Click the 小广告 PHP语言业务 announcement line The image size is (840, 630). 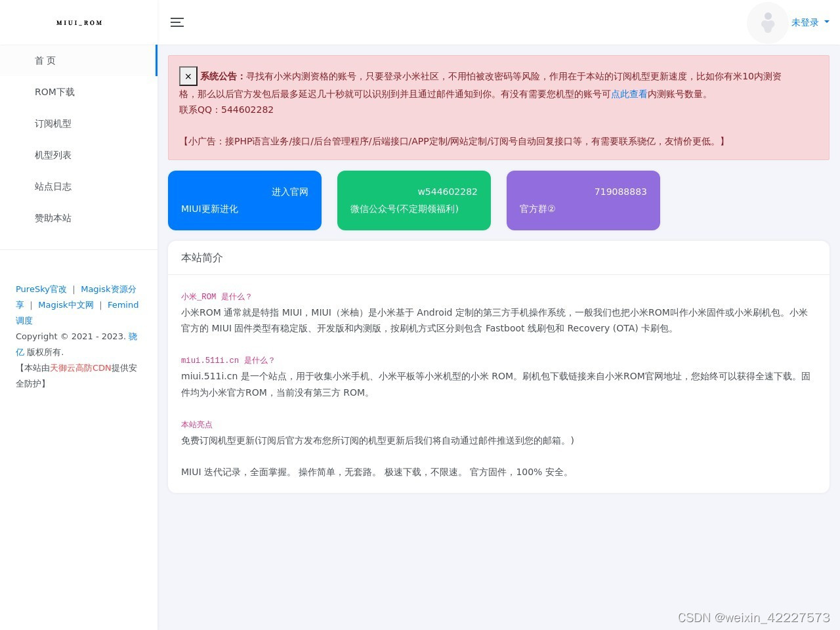[x=453, y=141]
